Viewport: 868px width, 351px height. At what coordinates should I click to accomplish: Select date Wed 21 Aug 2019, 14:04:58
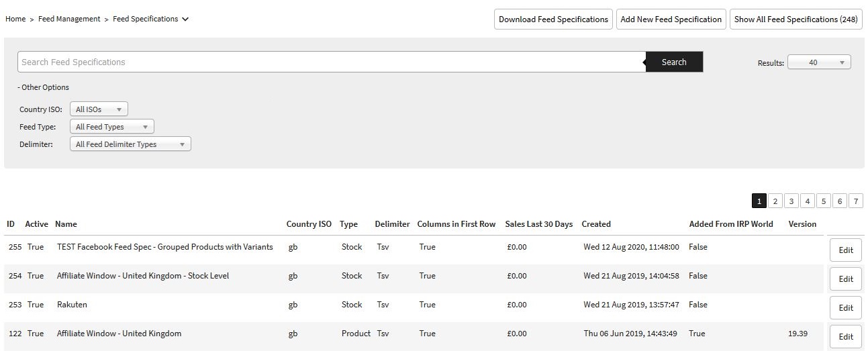pyautogui.click(x=631, y=276)
